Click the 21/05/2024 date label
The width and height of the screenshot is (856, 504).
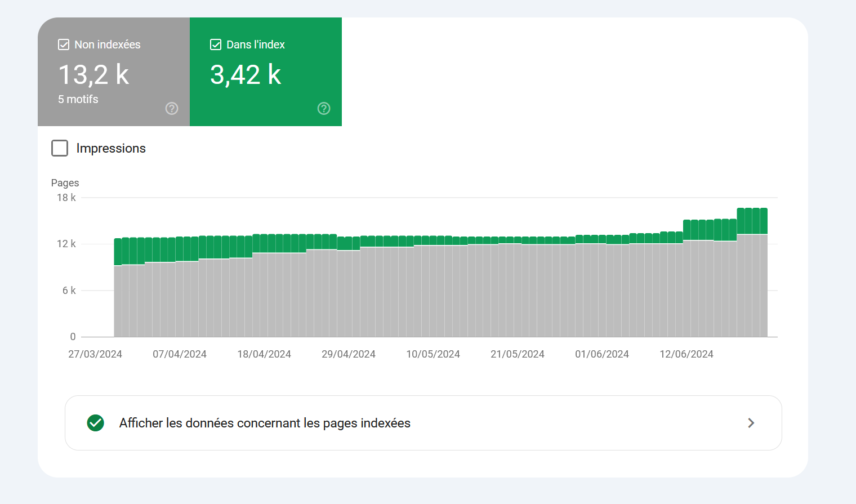[x=518, y=354]
